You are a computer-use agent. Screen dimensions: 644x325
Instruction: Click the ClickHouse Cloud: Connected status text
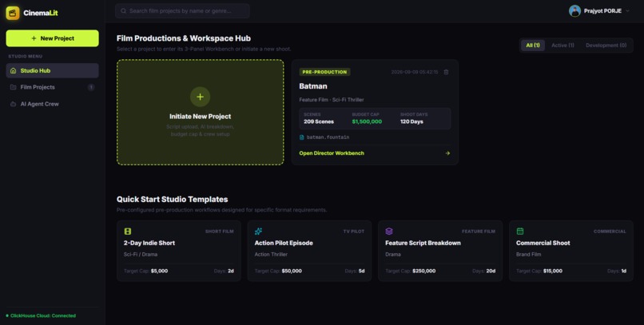point(43,315)
